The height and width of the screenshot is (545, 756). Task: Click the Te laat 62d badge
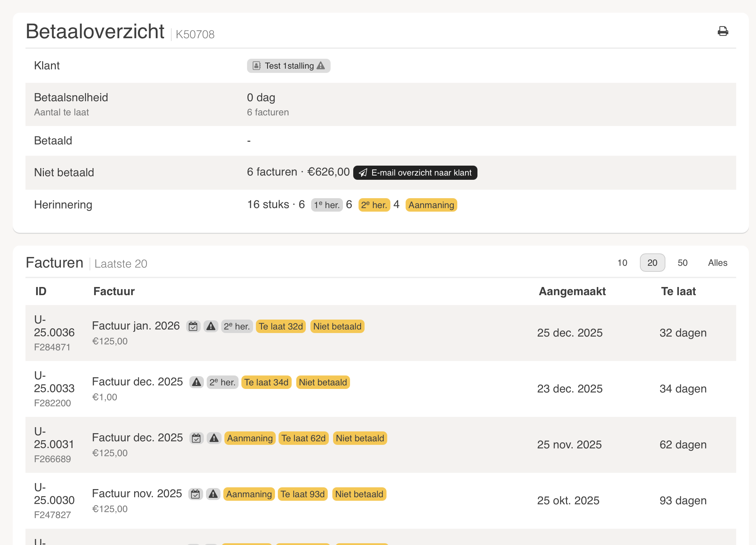(303, 438)
